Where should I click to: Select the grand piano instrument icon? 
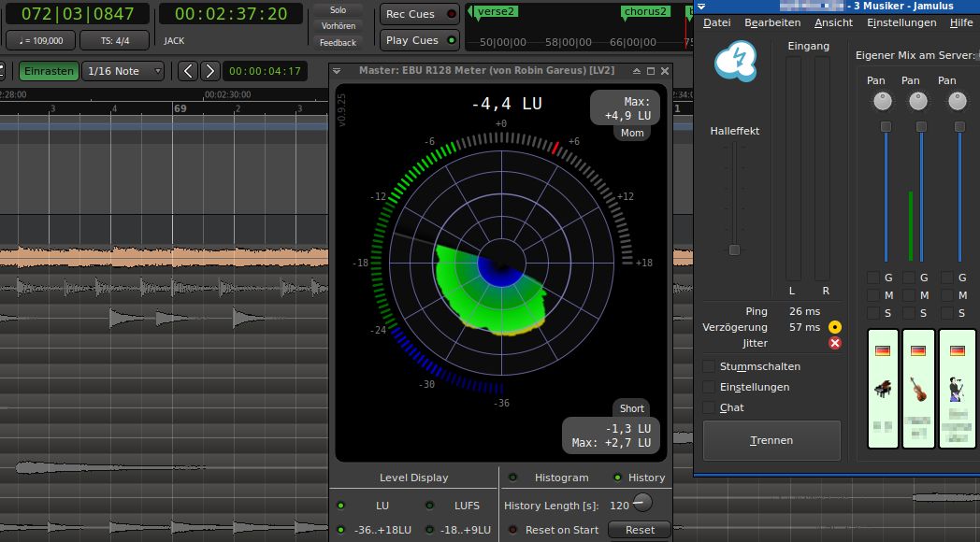point(883,390)
